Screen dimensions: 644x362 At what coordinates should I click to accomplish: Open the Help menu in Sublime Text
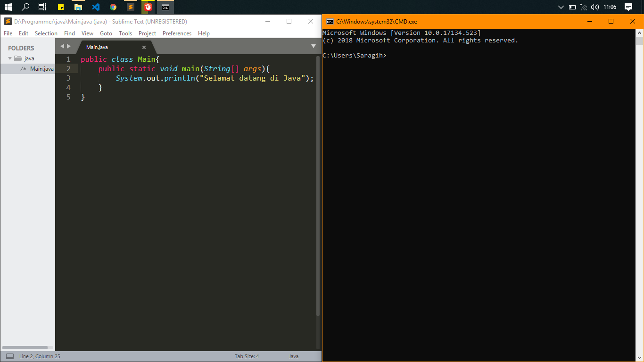coord(204,33)
